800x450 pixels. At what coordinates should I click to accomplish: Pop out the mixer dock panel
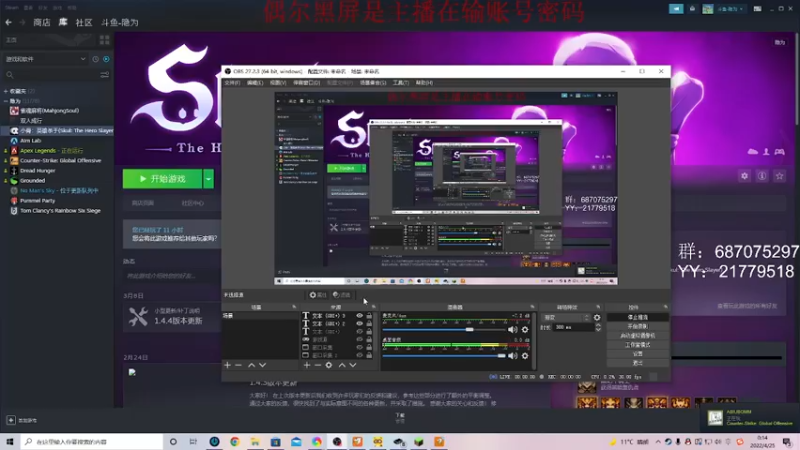[x=532, y=307]
